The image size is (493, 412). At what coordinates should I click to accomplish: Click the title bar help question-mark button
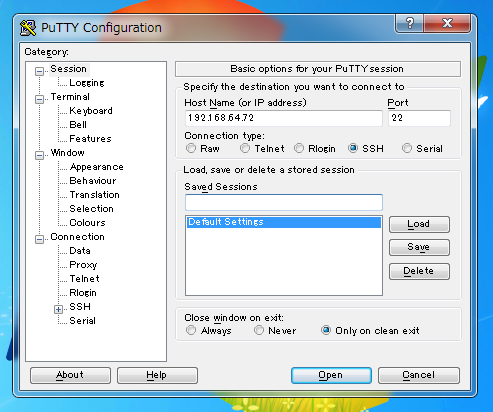(410, 23)
